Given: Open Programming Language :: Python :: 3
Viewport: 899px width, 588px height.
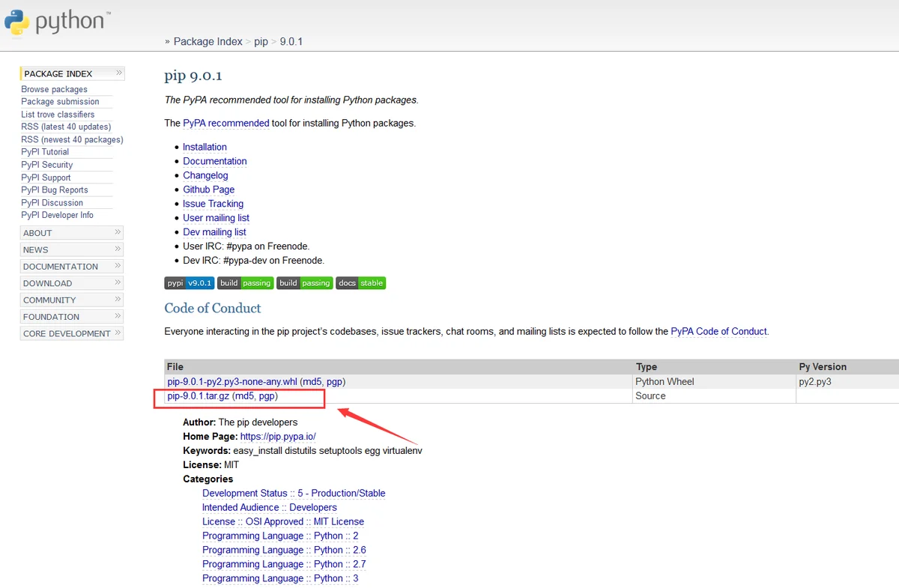Looking at the screenshot, I should click(x=280, y=578).
